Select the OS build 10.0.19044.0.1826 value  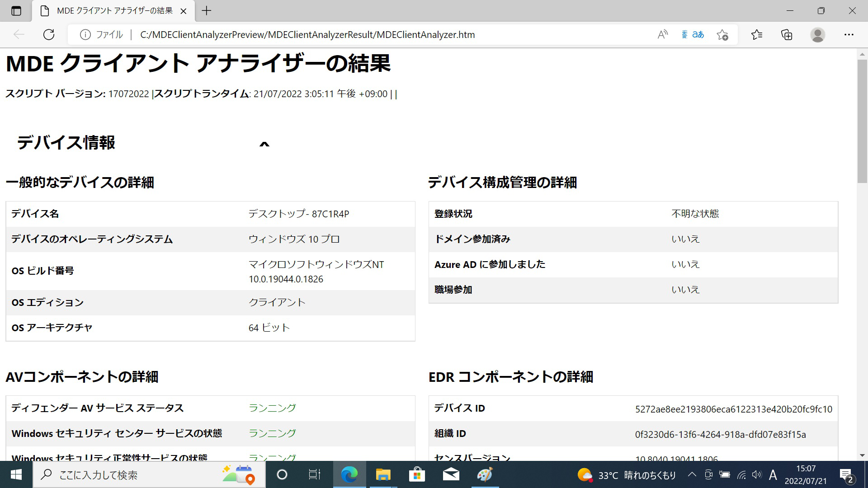point(286,279)
